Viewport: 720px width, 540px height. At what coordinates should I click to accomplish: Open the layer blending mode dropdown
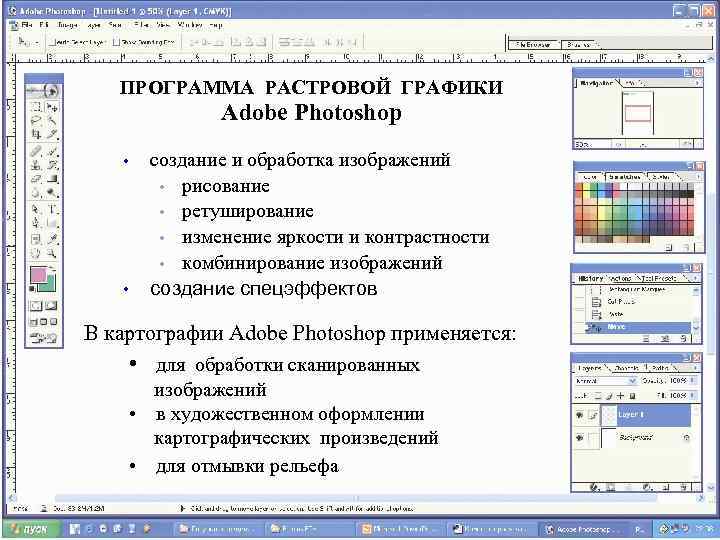pos(605,381)
